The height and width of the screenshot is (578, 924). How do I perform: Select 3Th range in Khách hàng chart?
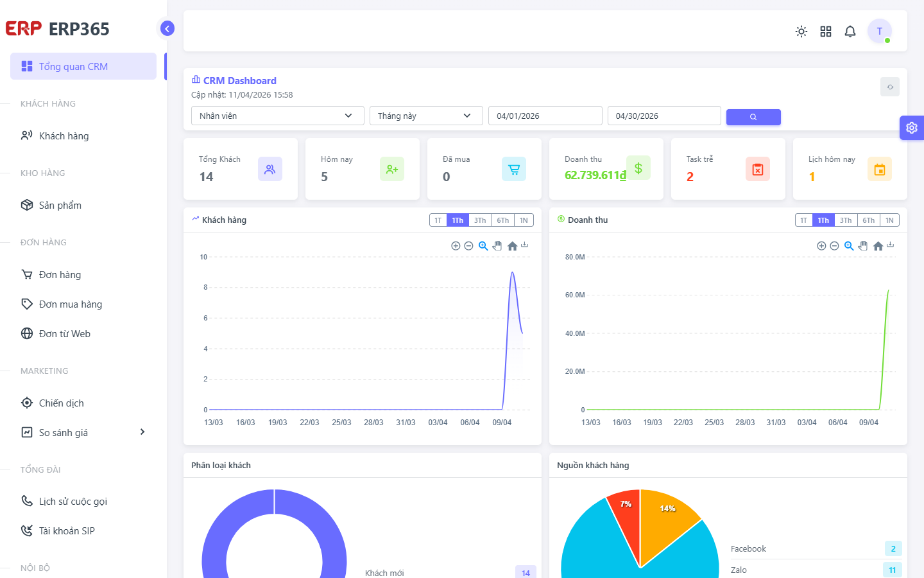(480, 220)
